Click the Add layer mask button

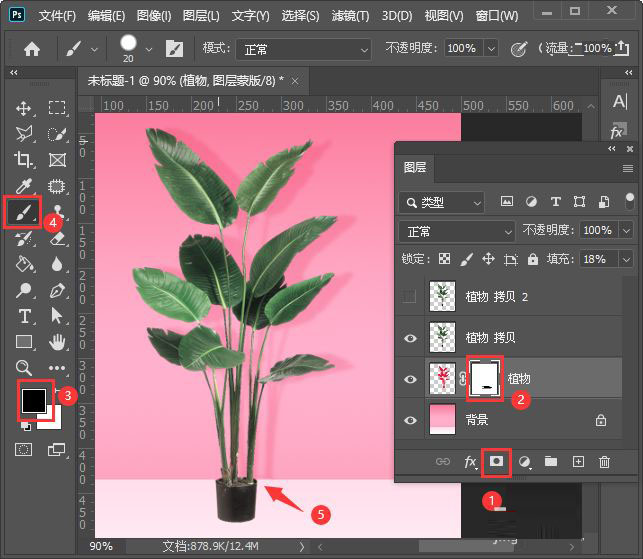[x=495, y=461]
